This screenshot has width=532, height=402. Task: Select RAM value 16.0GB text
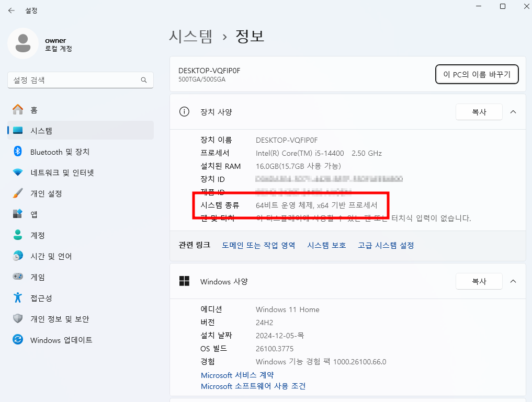click(298, 166)
